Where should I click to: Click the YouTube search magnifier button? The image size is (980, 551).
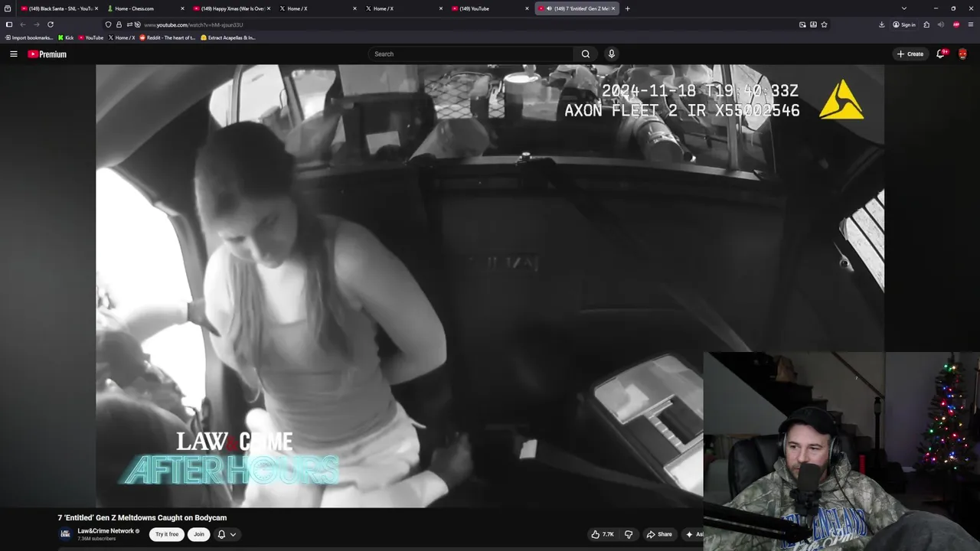(x=586, y=54)
